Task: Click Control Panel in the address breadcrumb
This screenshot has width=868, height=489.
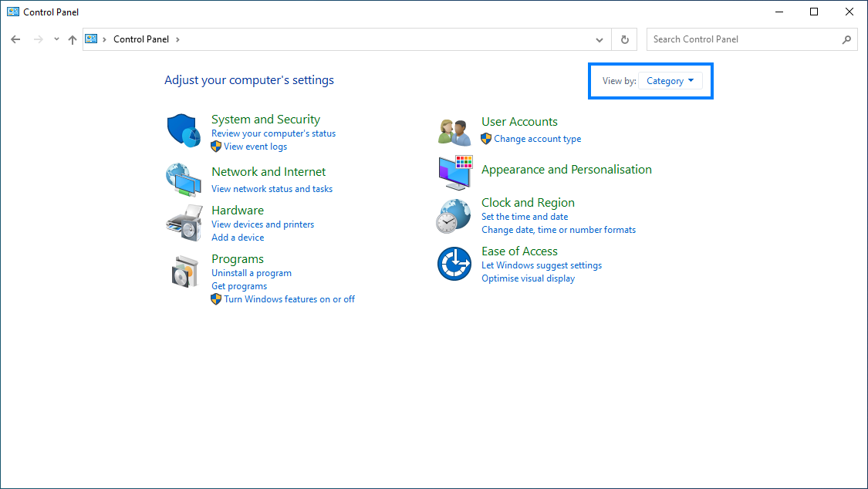Action: (x=141, y=39)
